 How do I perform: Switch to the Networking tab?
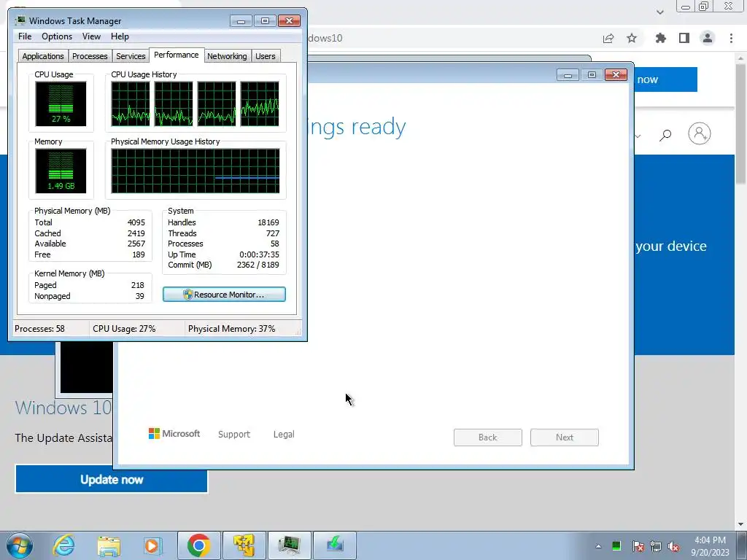coord(227,56)
